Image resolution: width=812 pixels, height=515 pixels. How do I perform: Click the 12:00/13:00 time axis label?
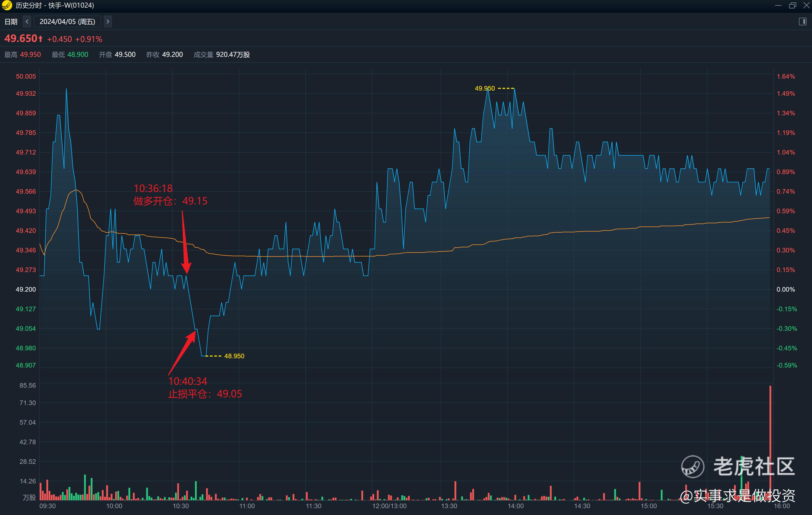[389, 506]
